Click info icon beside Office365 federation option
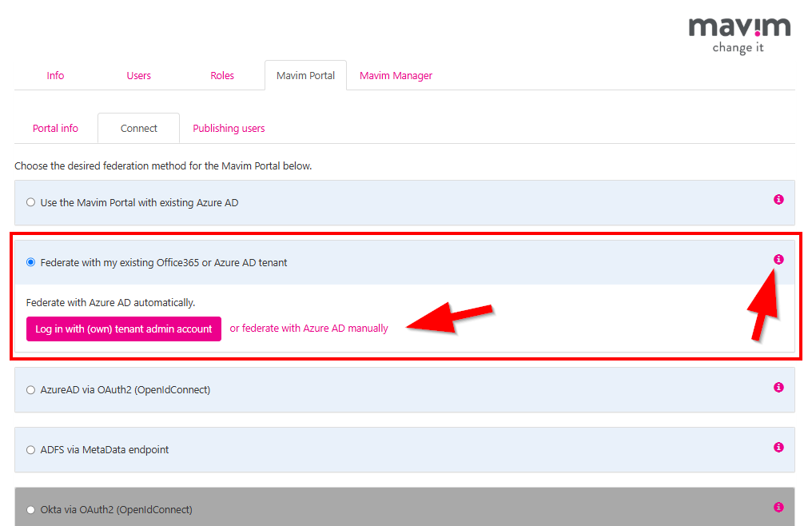 tap(778, 259)
